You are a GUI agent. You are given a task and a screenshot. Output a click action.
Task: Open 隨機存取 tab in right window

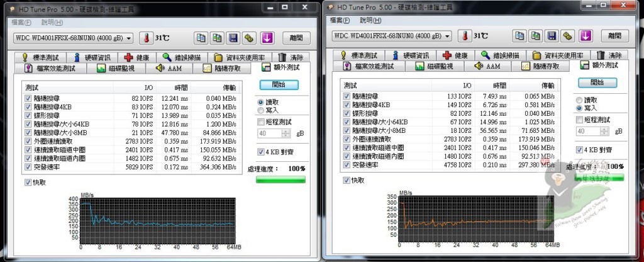point(540,65)
